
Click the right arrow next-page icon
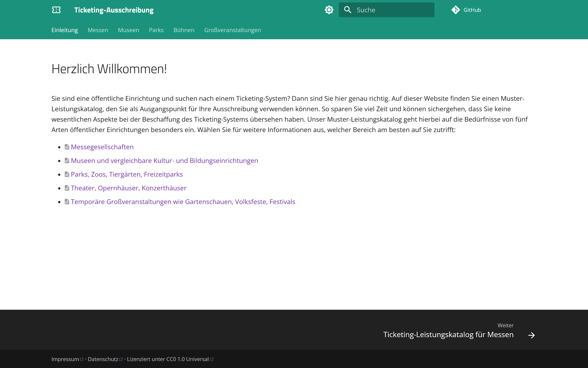[531, 335]
